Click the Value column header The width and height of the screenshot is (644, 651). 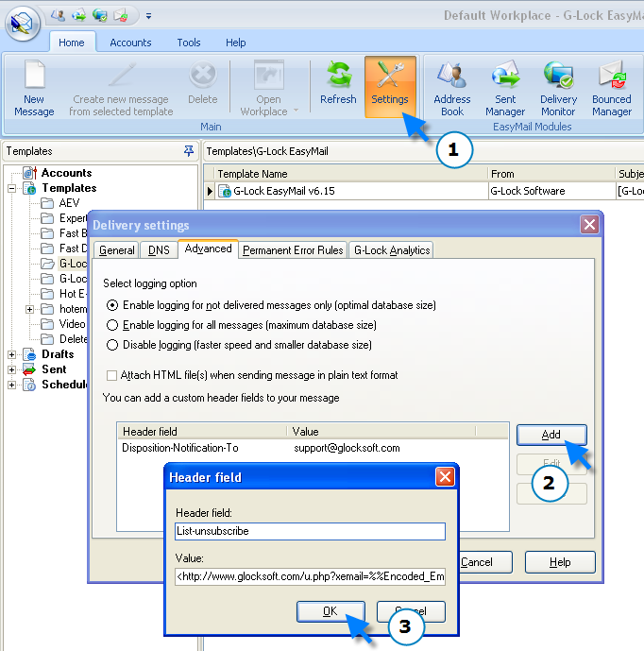click(381, 432)
